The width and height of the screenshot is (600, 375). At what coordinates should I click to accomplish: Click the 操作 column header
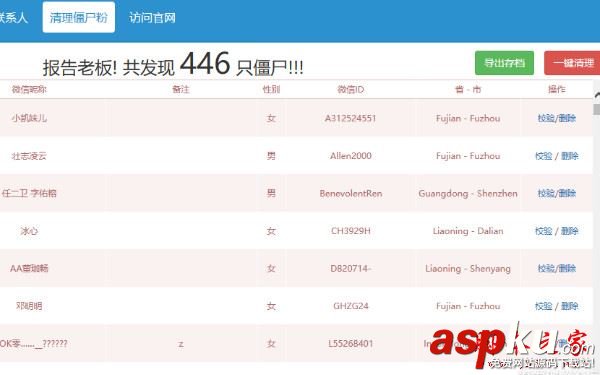556,89
